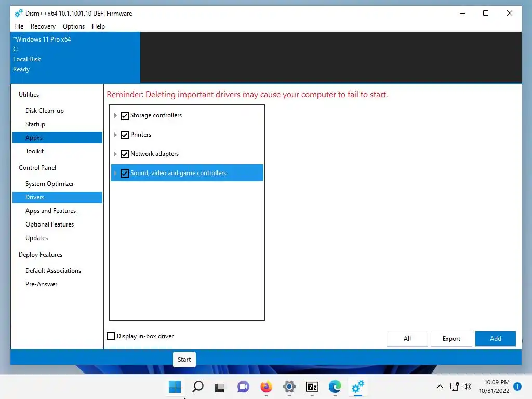Click the Control Panel heading
The width and height of the screenshot is (532, 399).
[37, 168]
